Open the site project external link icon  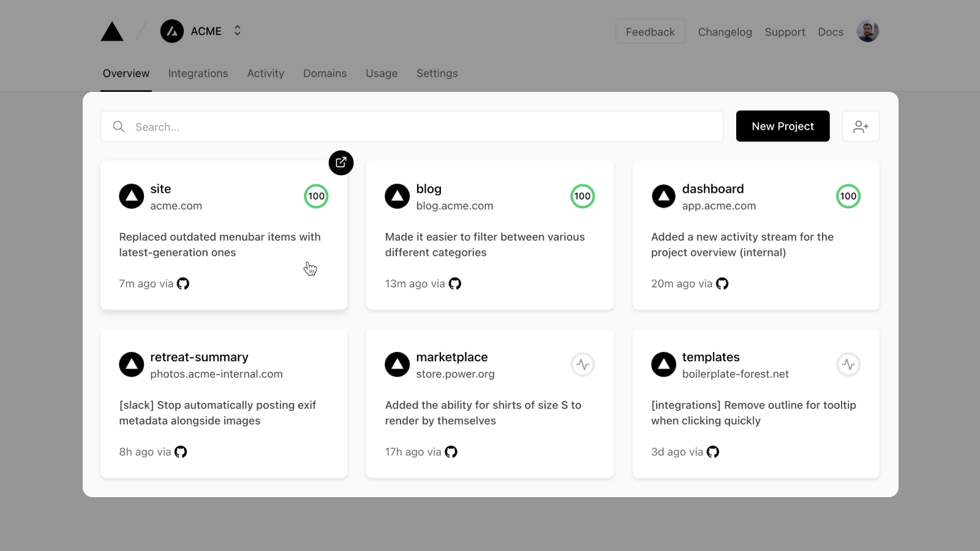click(x=341, y=163)
